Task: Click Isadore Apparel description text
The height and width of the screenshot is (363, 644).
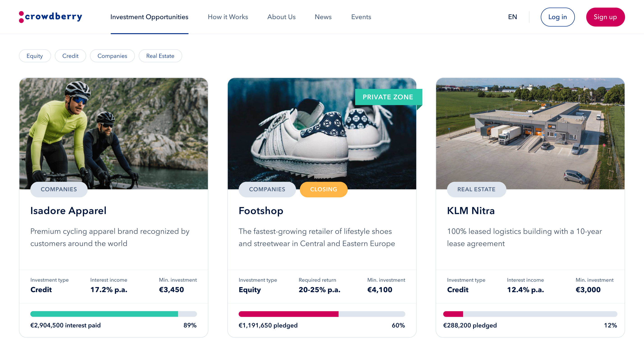Action: [x=110, y=237]
